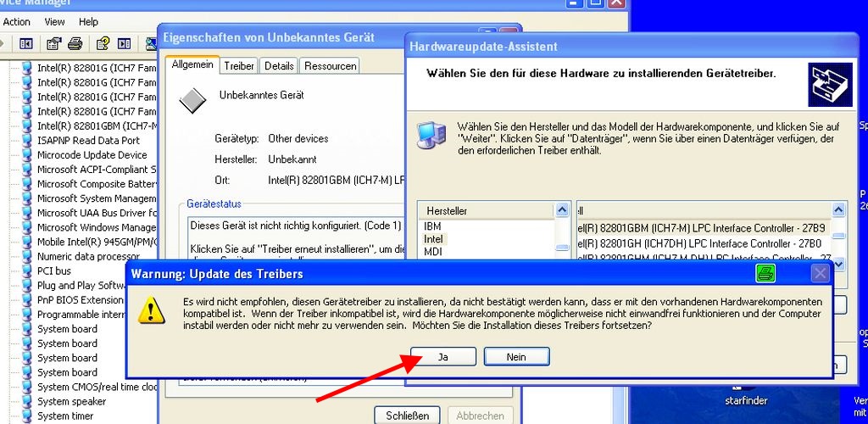Switch to the Ressourcen tab
This screenshot has height=424, width=868.
click(331, 66)
